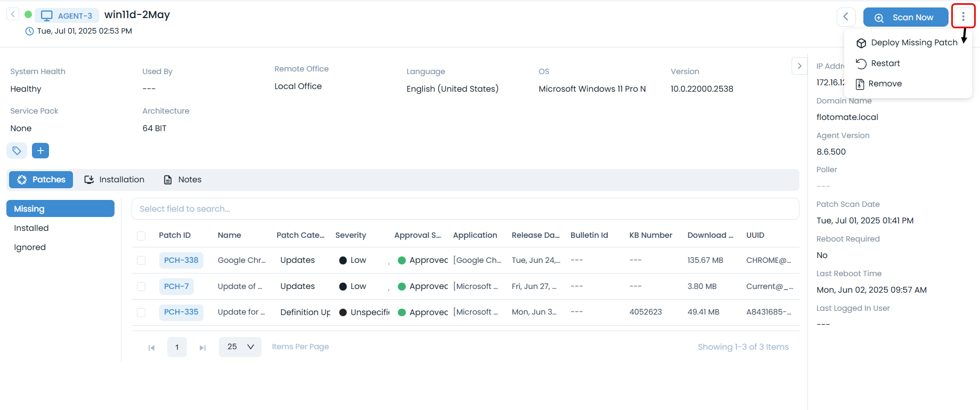Select the PCH-338 row checkbox
This screenshot has height=410, width=980.
[x=141, y=260]
